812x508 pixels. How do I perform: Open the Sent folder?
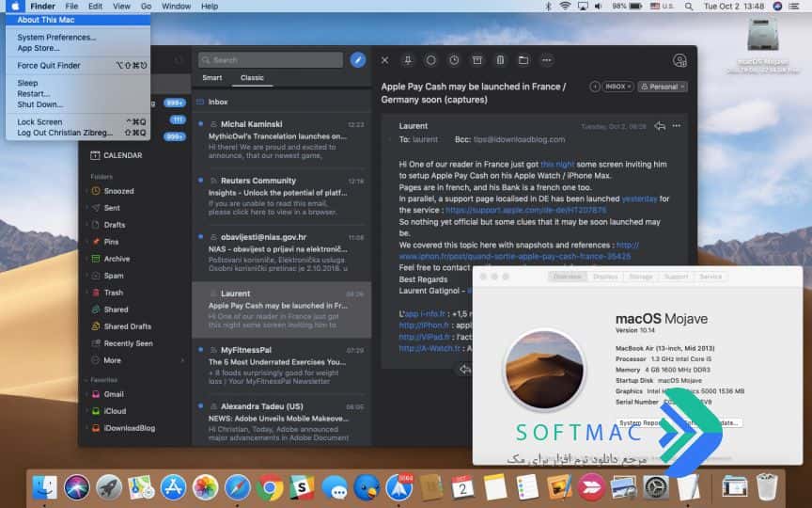tap(105, 208)
